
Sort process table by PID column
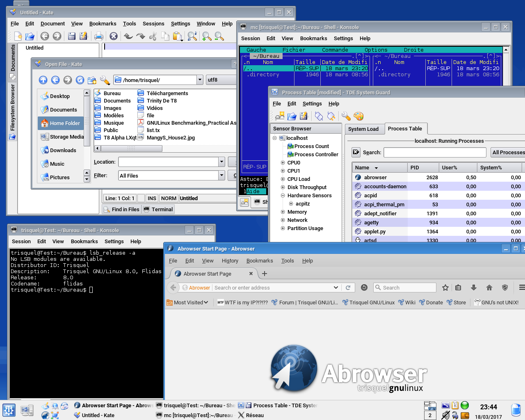coord(423,167)
